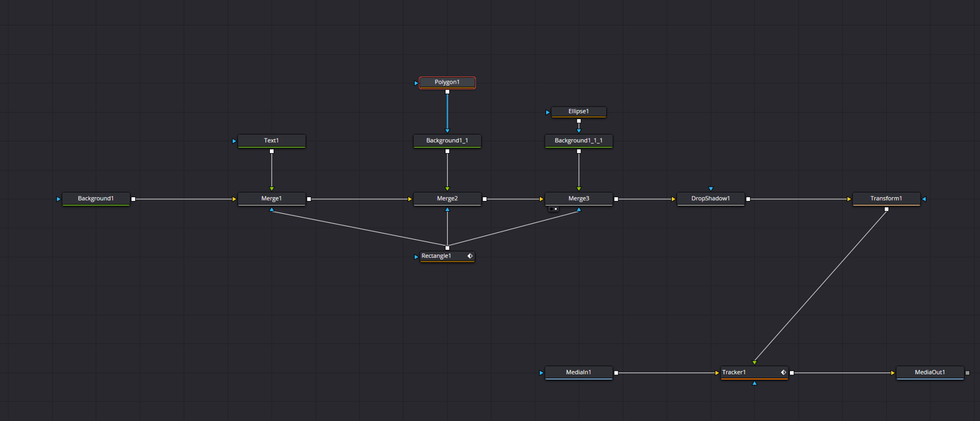This screenshot has height=421, width=980.
Task: Click the blue mask arrow right of Transform1
Action: [x=924, y=199]
